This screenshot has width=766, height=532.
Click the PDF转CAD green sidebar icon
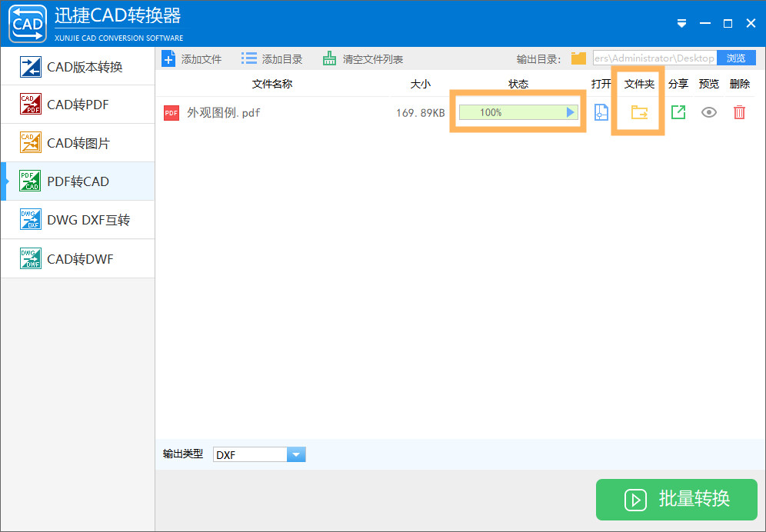click(x=30, y=181)
